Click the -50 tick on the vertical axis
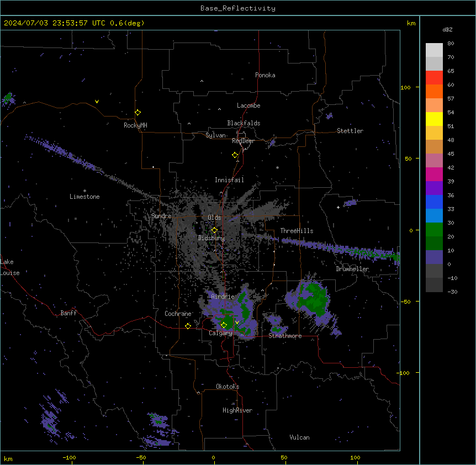476x465 pixels. click(x=406, y=302)
